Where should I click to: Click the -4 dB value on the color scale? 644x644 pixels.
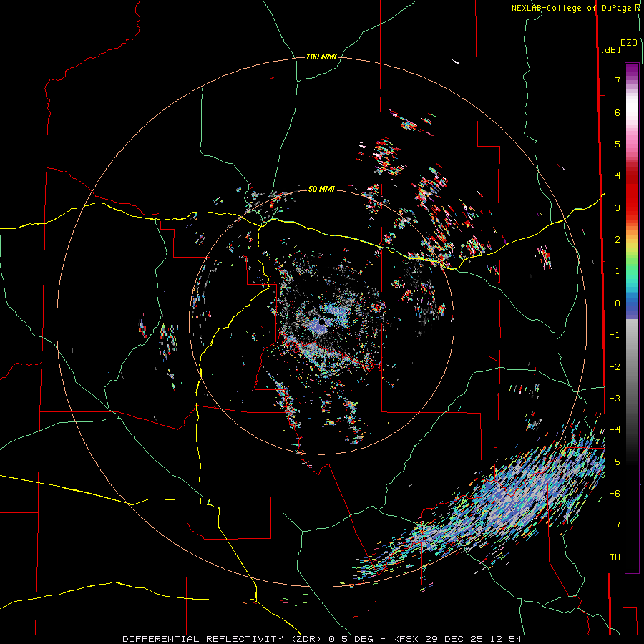click(615, 430)
